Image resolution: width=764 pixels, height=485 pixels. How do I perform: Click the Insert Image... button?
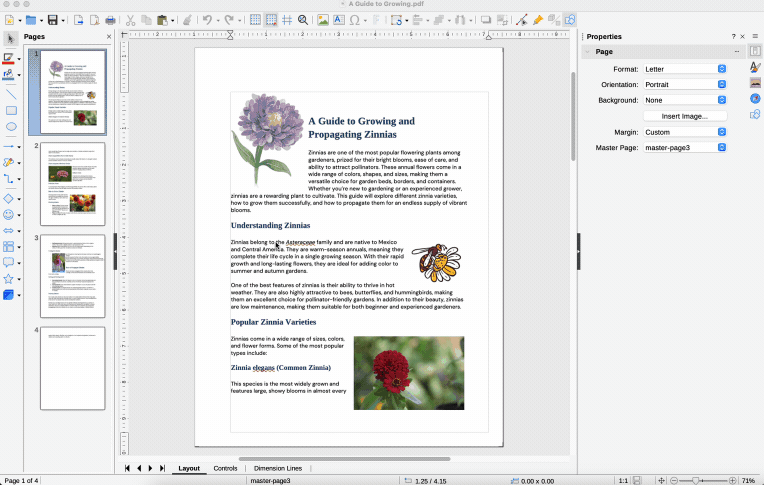click(x=685, y=116)
